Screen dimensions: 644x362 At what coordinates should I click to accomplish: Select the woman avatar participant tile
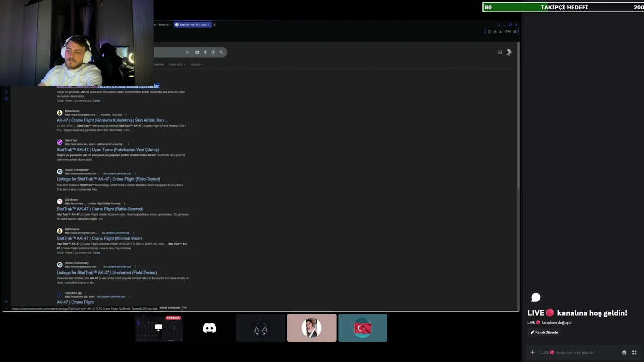(x=311, y=328)
